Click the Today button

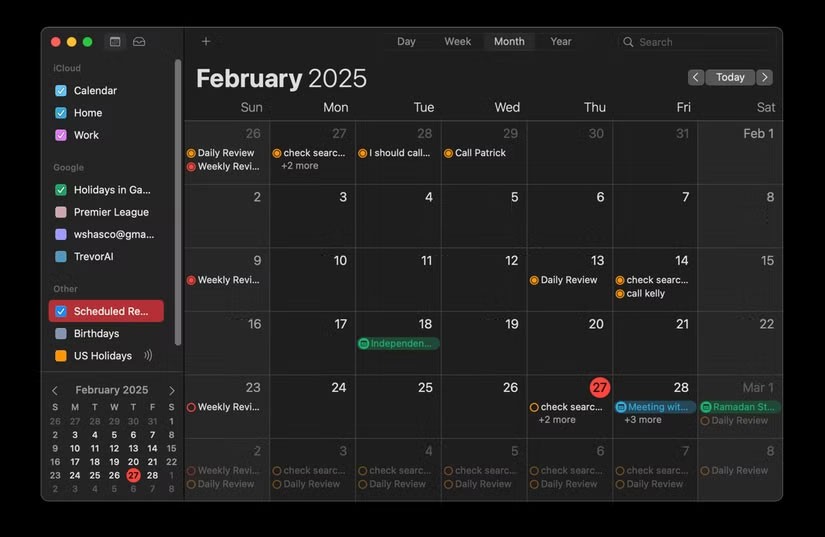[730, 77]
